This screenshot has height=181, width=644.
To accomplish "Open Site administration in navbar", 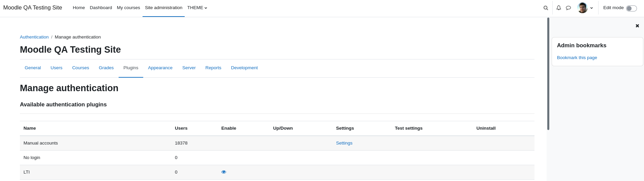I will click(x=163, y=8).
